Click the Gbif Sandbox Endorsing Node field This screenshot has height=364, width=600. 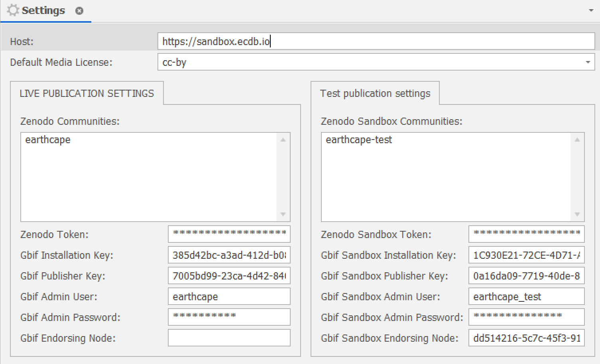click(526, 338)
